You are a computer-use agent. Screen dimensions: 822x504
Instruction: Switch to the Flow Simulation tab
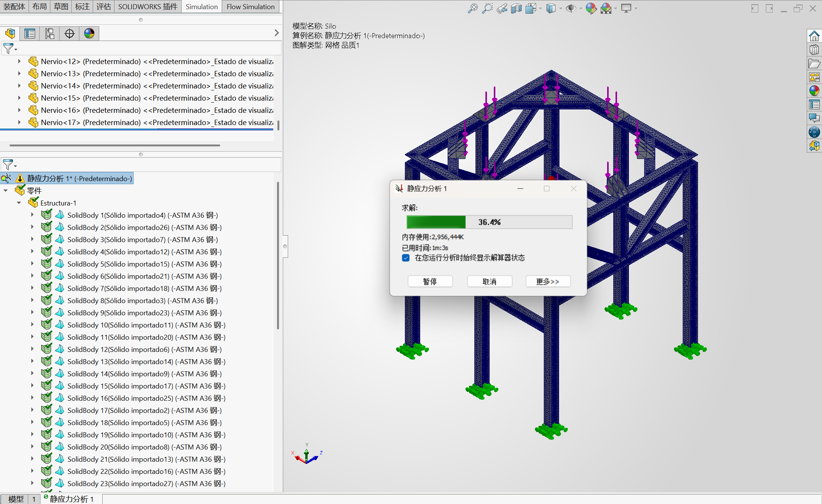tap(250, 6)
